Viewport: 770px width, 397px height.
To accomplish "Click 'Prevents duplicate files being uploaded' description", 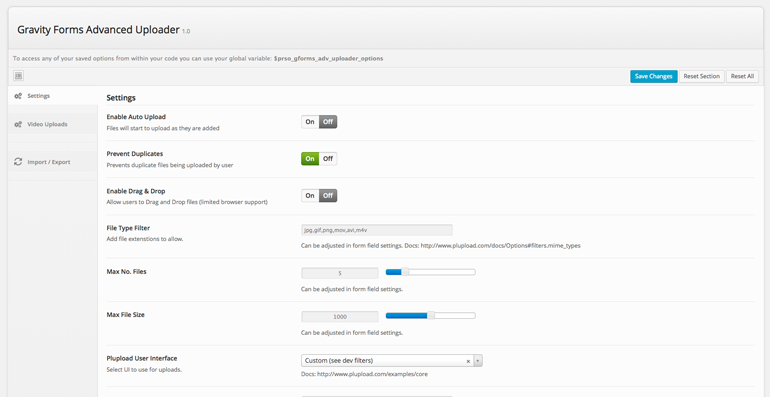I will tap(170, 165).
